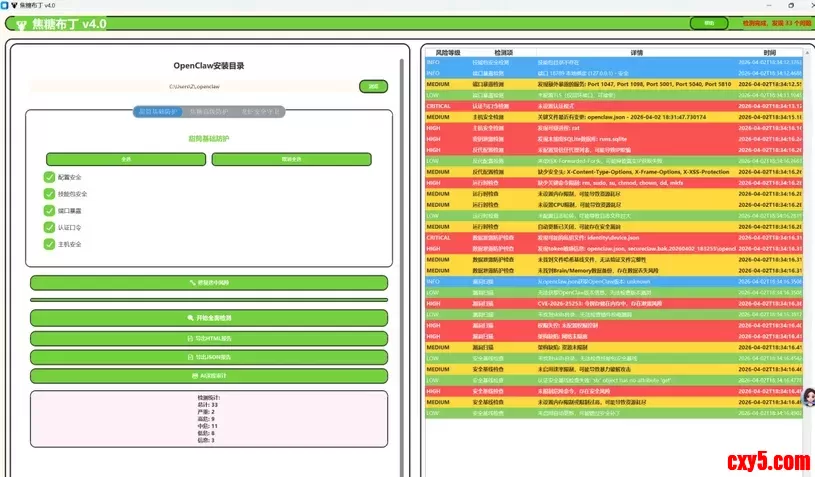The height and width of the screenshot is (477, 815).
Task: Click the small green pill button in header bar
Action: click(709, 23)
